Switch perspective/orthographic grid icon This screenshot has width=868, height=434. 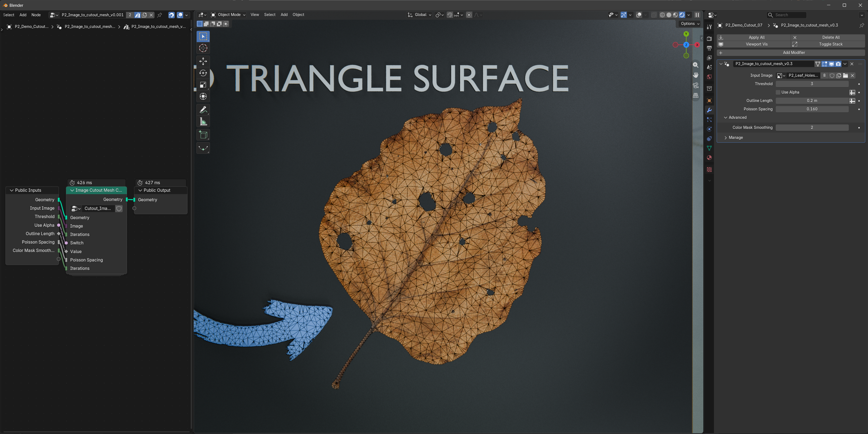coord(695,95)
